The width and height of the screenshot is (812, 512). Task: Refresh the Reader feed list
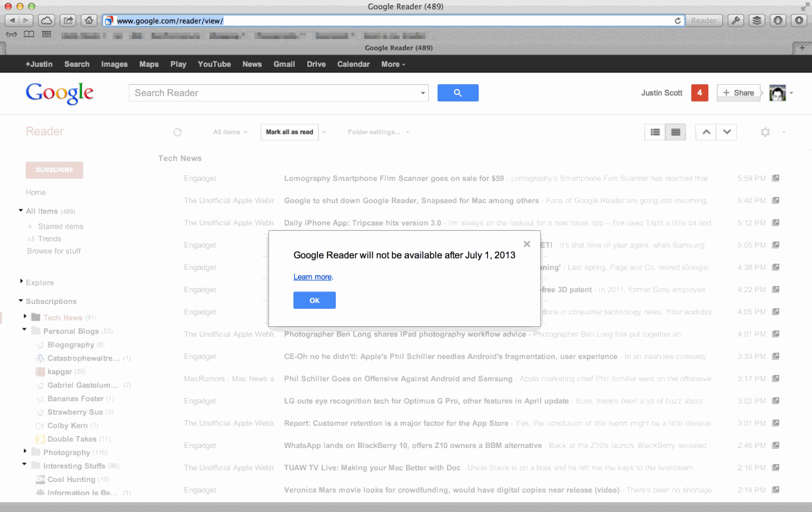(178, 132)
